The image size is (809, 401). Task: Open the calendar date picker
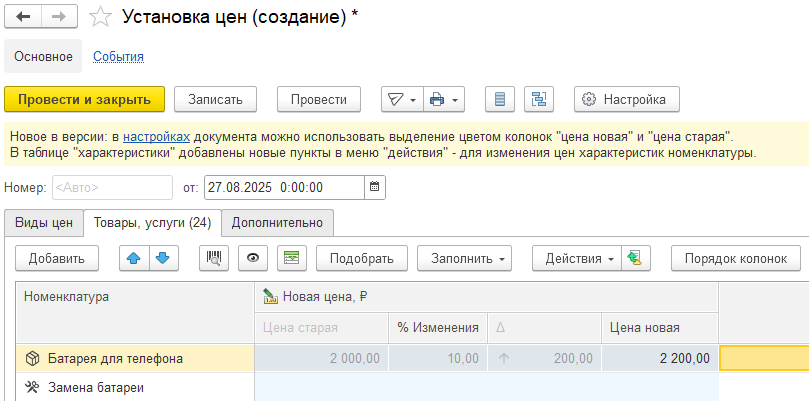pos(374,187)
